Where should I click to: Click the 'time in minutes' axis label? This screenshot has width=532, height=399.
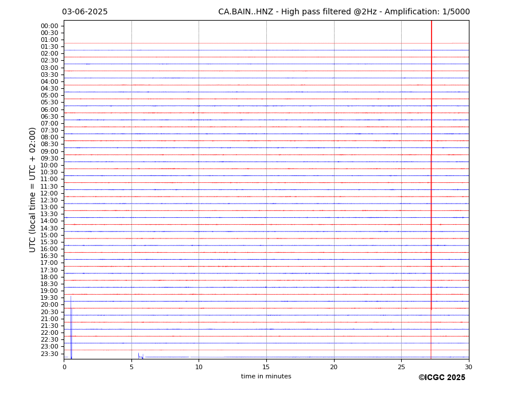(x=266, y=376)
